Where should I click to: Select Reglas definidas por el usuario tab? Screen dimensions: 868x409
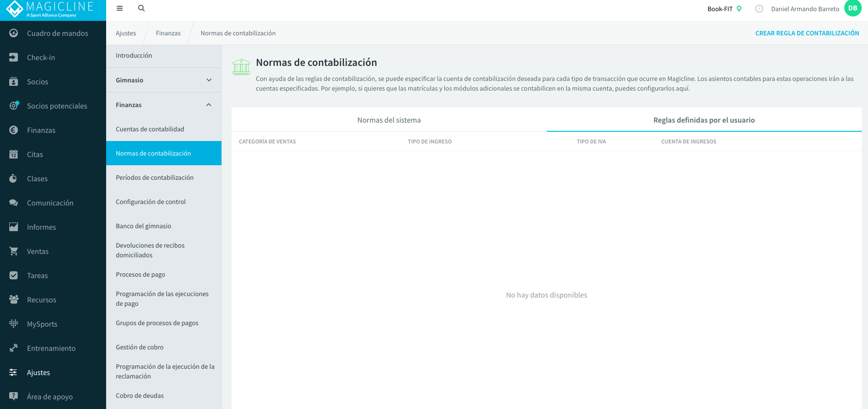[704, 120]
